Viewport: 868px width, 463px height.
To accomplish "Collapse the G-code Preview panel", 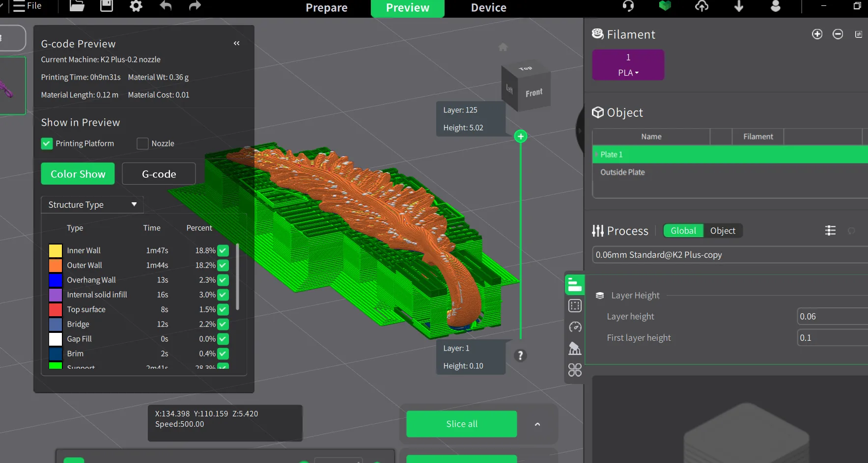I will click(x=237, y=43).
